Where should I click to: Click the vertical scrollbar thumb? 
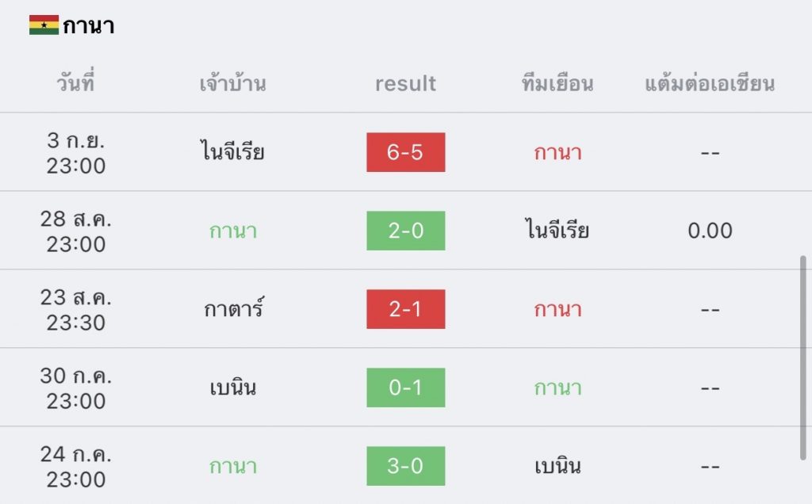coord(803,357)
